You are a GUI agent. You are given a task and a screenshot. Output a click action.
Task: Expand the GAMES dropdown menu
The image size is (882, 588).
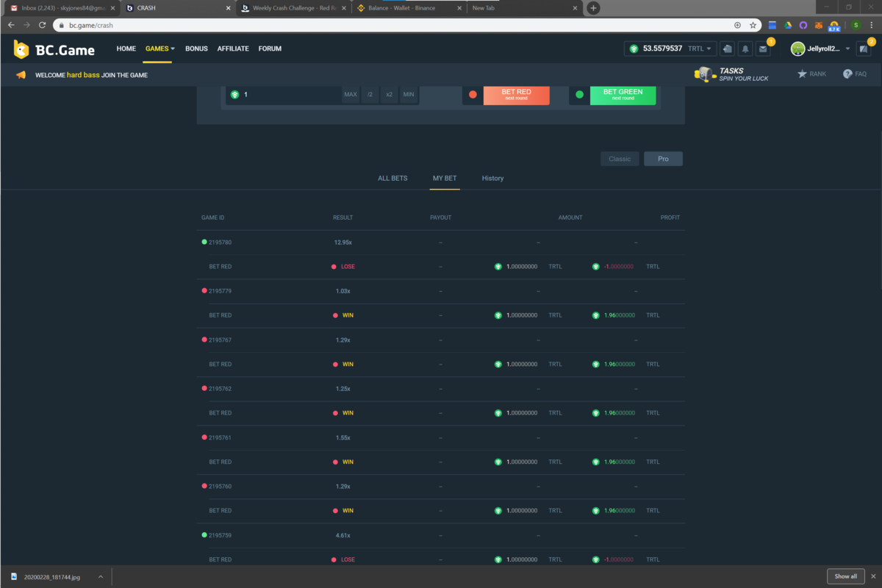[x=159, y=49]
